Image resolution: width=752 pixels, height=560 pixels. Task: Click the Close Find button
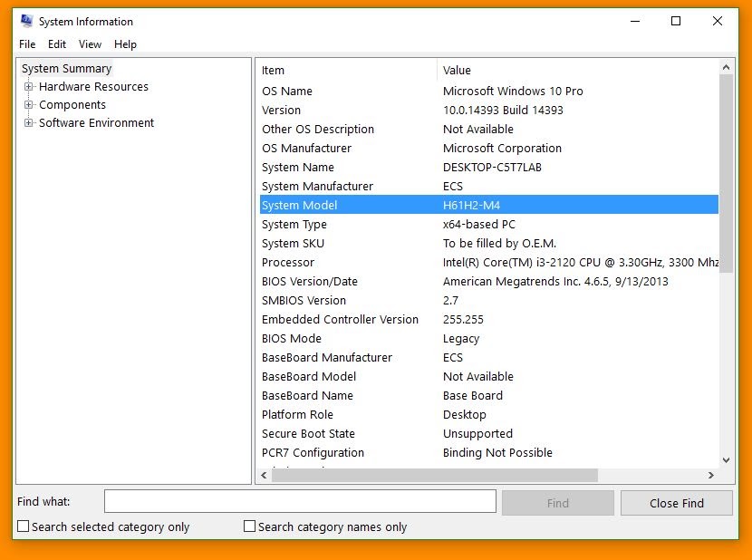676,503
